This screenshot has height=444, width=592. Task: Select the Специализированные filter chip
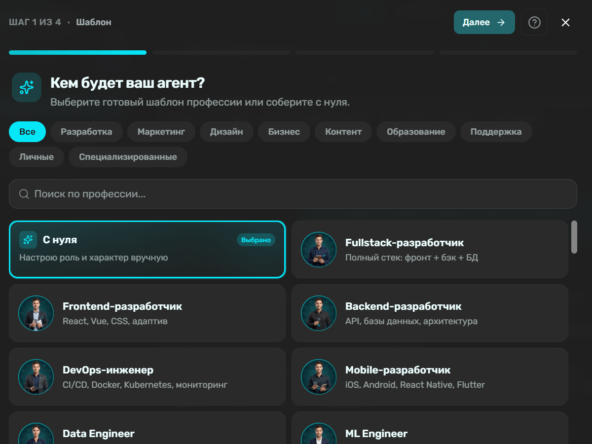128,157
